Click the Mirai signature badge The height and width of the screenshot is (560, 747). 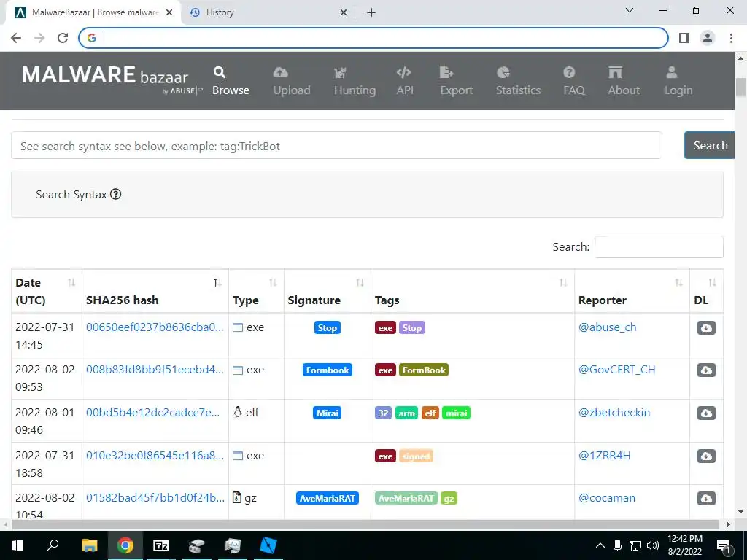point(328,413)
